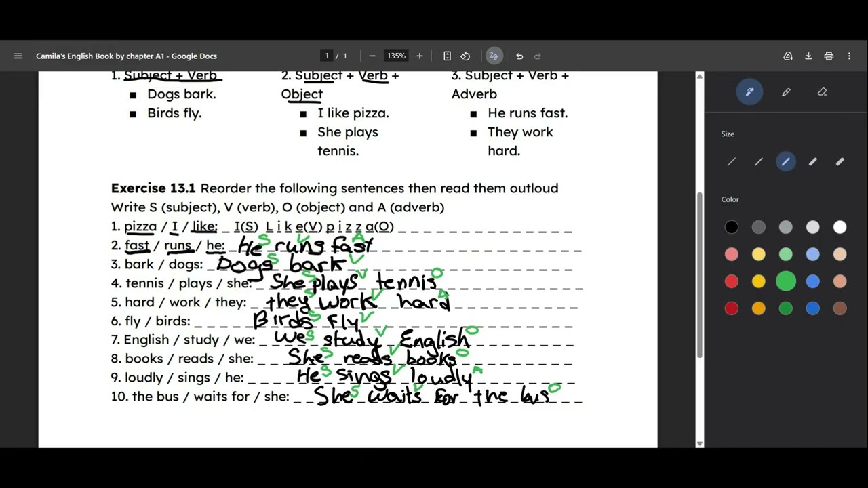Click item '10. the bus / waits for / she:'

point(200,396)
